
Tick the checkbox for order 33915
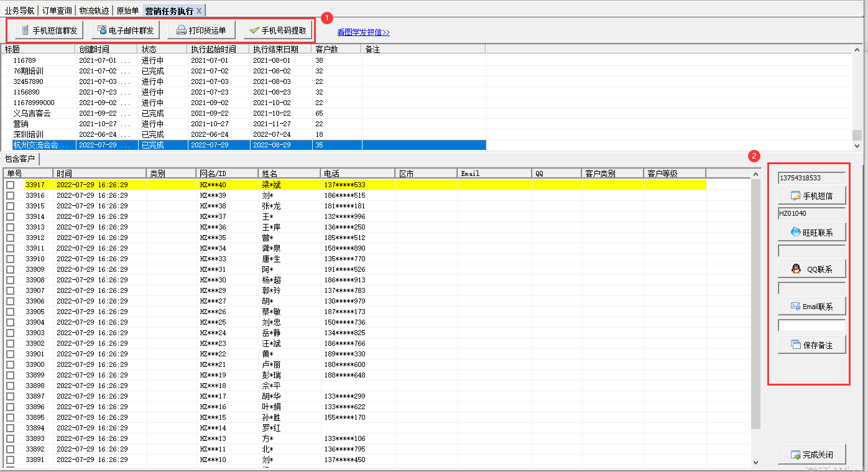tap(11, 206)
